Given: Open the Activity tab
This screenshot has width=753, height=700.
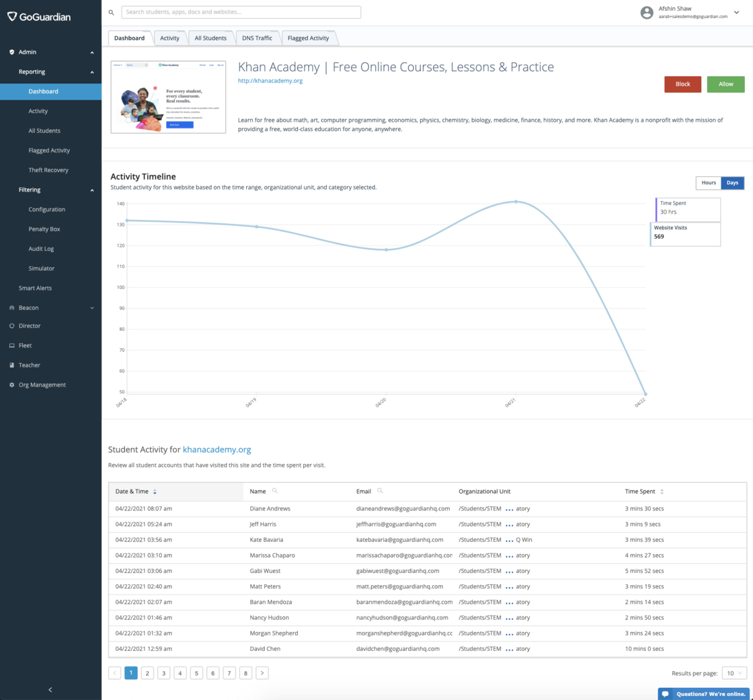Looking at the screenshot, I should pos(169,38).
